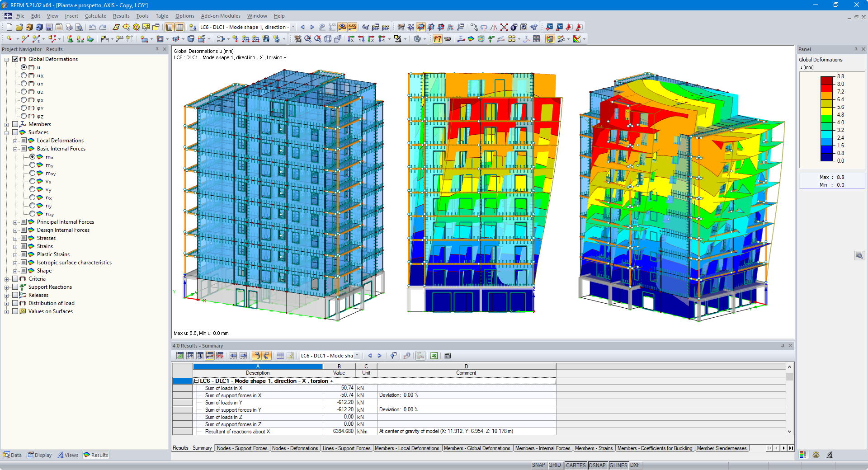This screenshot has height=470, width=868.
Task: Open the printer preview icon
Action: (79, 27)
